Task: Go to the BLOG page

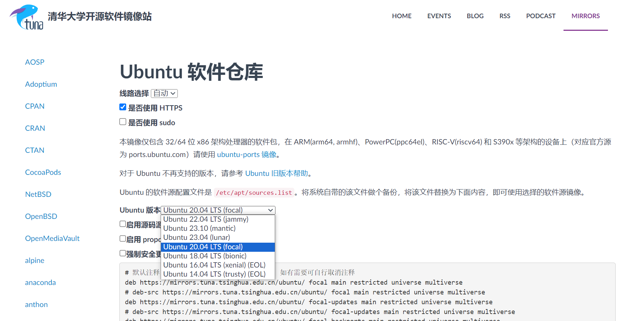Action: 475,16
